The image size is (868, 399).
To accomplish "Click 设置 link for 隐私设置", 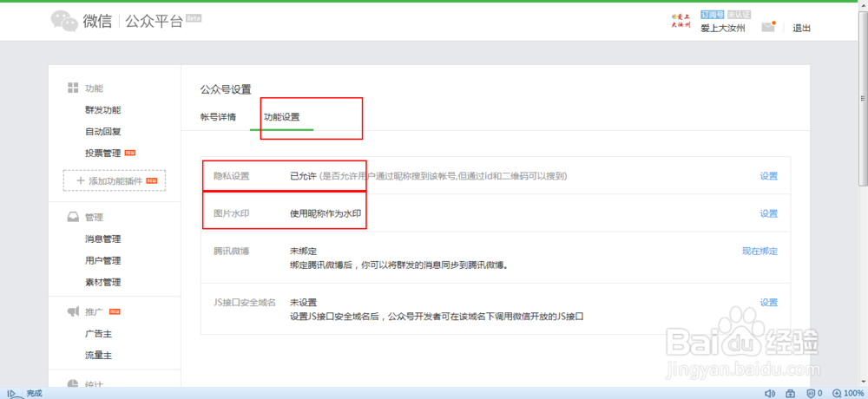I will [768, 176].
